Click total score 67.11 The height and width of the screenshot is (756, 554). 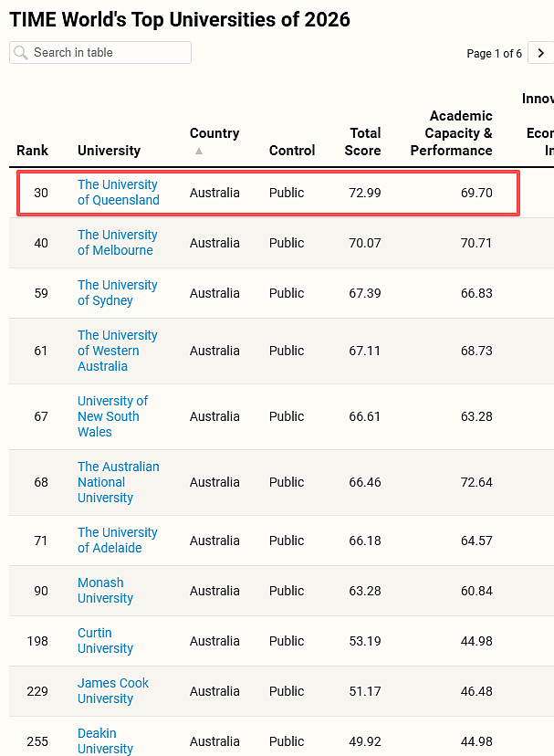click(x=365, y=351)
